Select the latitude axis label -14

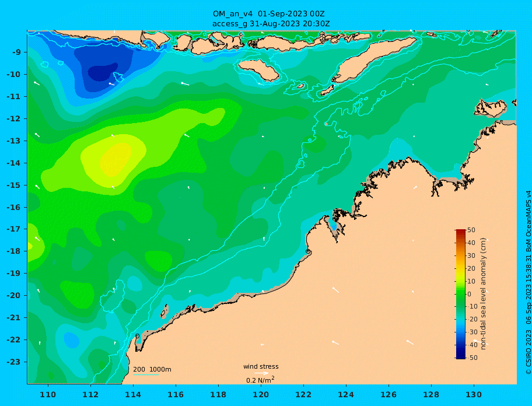coord(14,163)
